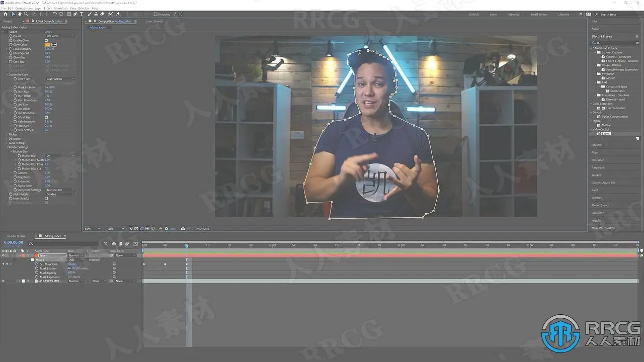Image resolution: width=644 pixels, height=362 pixels.
Task: Click the Mask 1 color swatch
Action: [32, 260]
